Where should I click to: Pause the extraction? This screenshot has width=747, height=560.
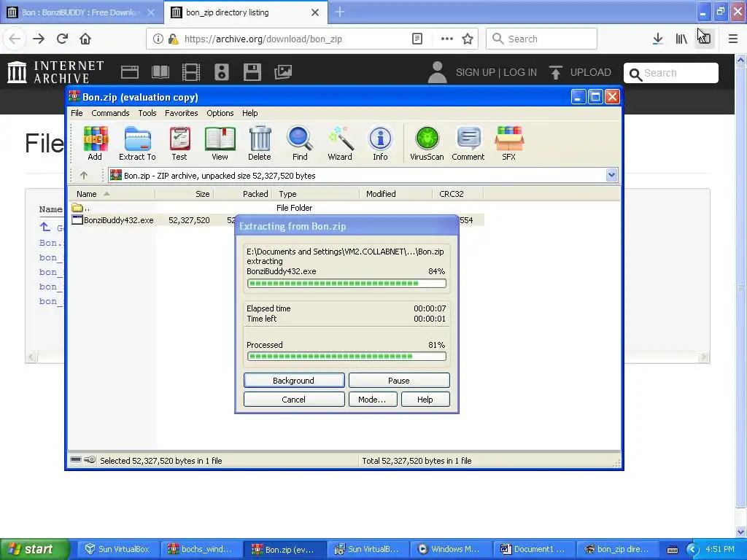click(x=399, y=381)
